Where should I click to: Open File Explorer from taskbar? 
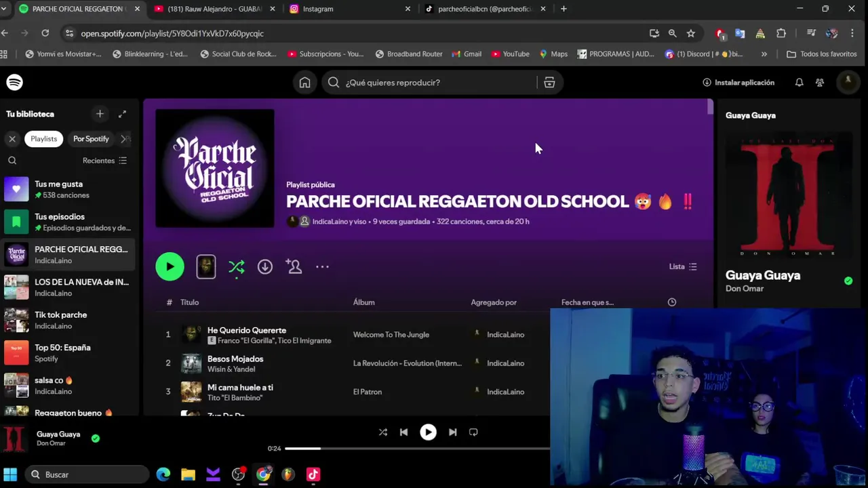(x=188, y=474)
